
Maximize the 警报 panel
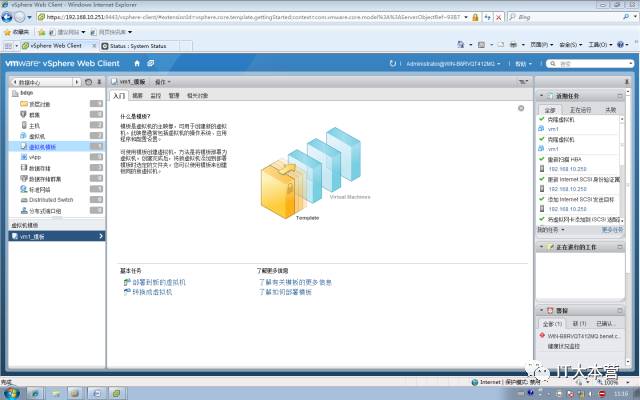coord(620,311)
